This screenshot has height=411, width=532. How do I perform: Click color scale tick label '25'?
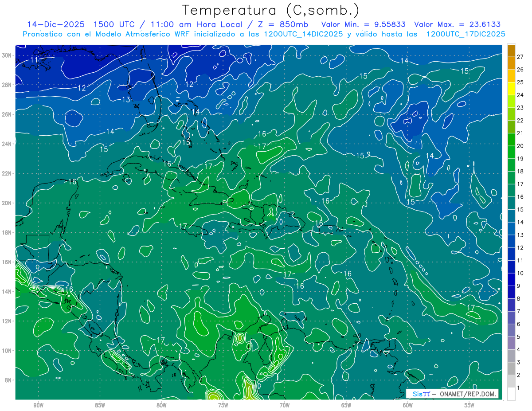point(520,82)
